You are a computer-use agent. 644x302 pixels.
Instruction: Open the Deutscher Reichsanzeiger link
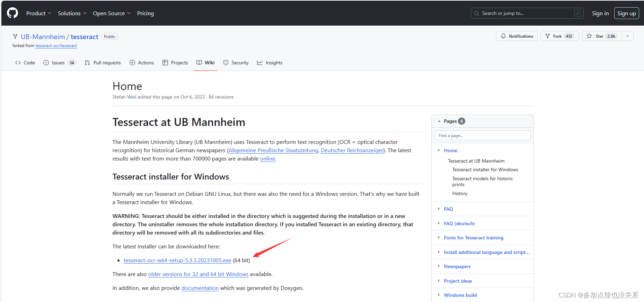352,150
